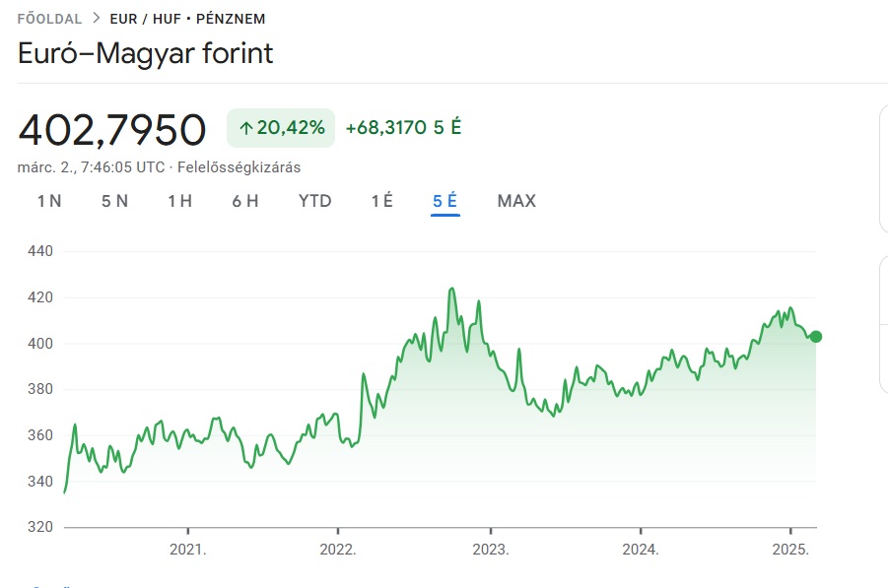
Task: Click the 420 y-axis label
Action: tap(40, 297)
